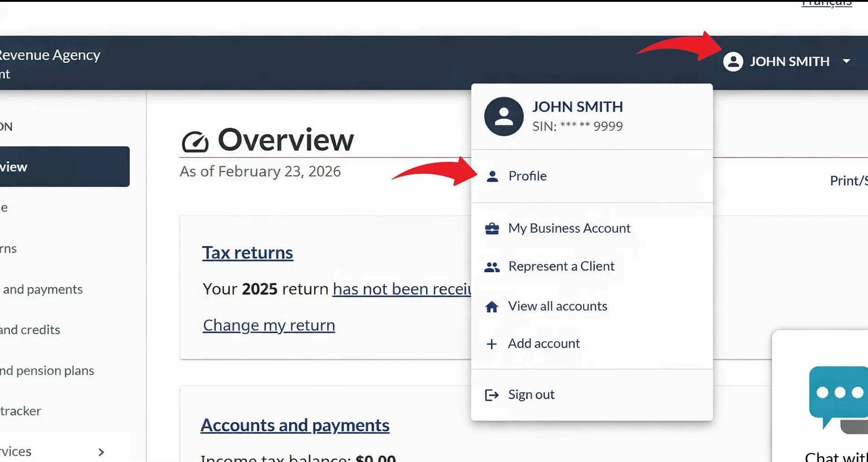
Task: Click the briefcase icon for My Business Account
Action: click(492, 228)
